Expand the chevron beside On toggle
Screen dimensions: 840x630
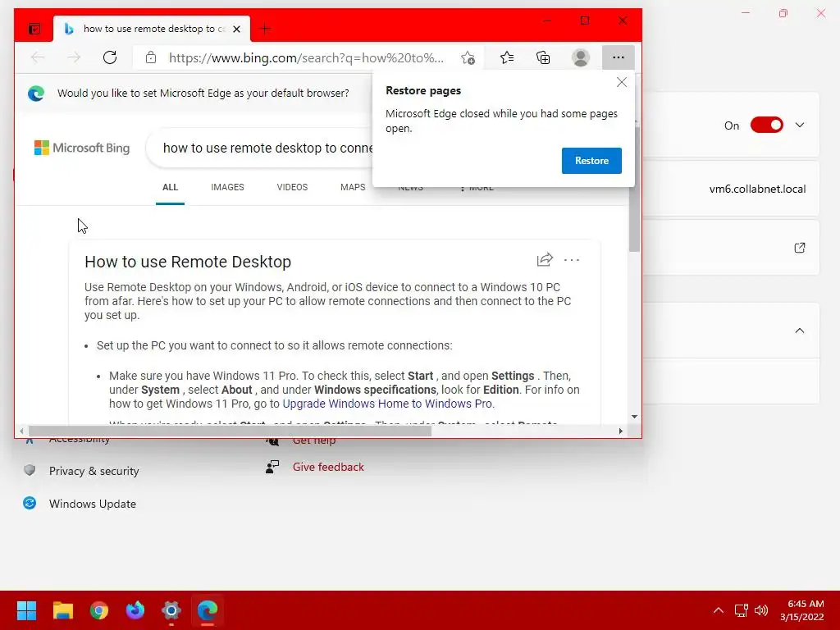799,126
